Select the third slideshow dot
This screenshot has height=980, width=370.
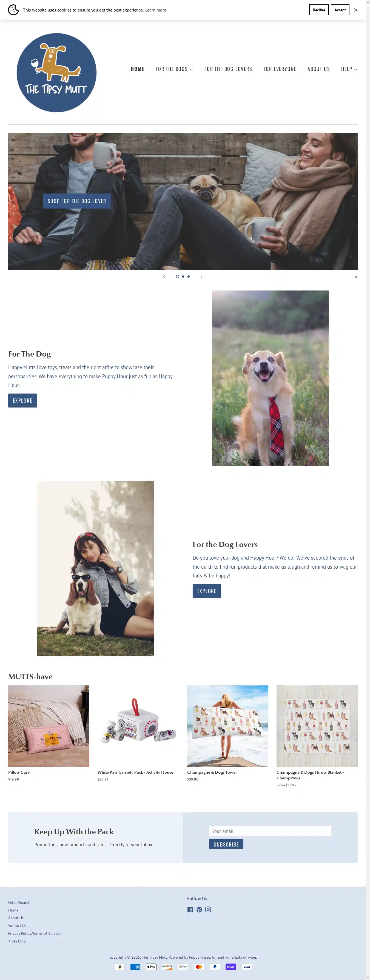(x=189, y=277)
